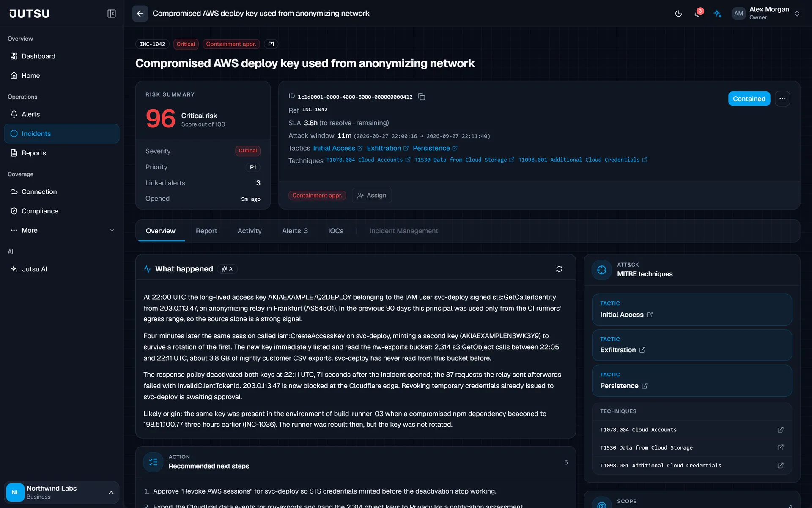812x508 pixels.
Task: Click the JUTSU logo
Action: point(30,14)
